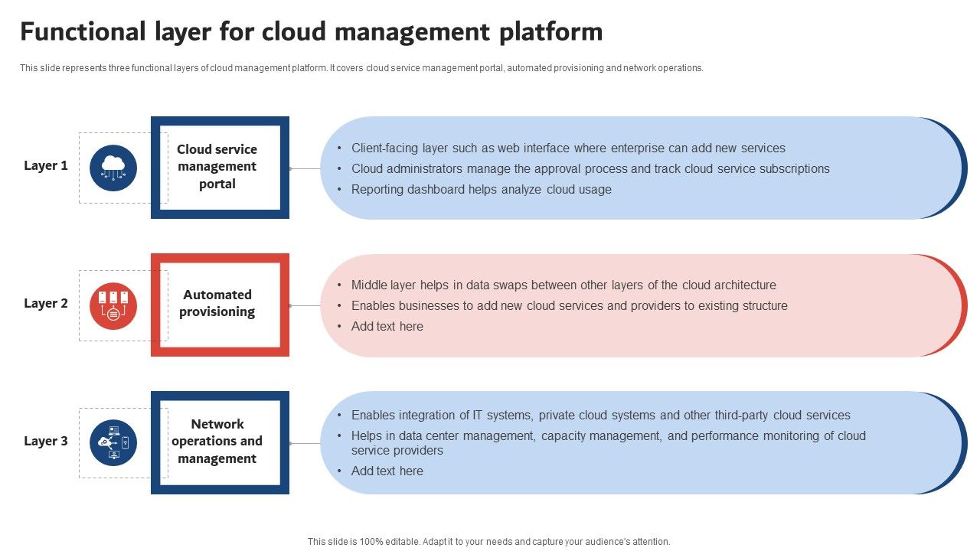Select the 'Automated provisioning' box
980x551 pixels.
tap(220, 305)
